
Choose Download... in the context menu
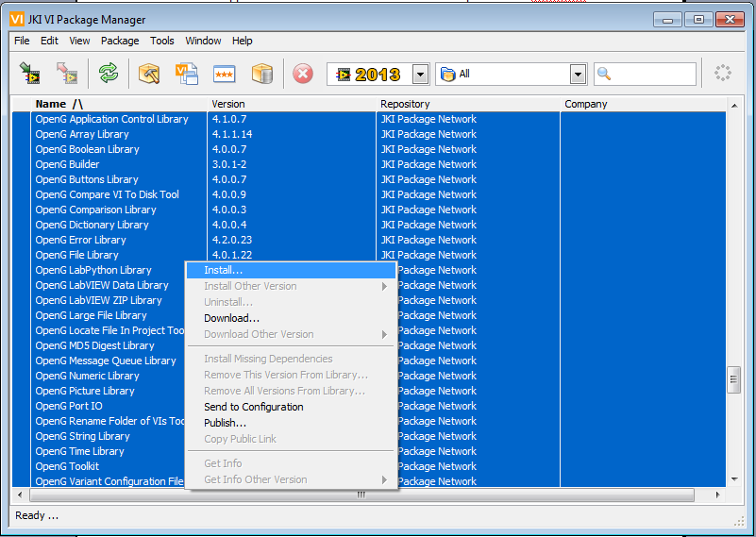[231, 318]
